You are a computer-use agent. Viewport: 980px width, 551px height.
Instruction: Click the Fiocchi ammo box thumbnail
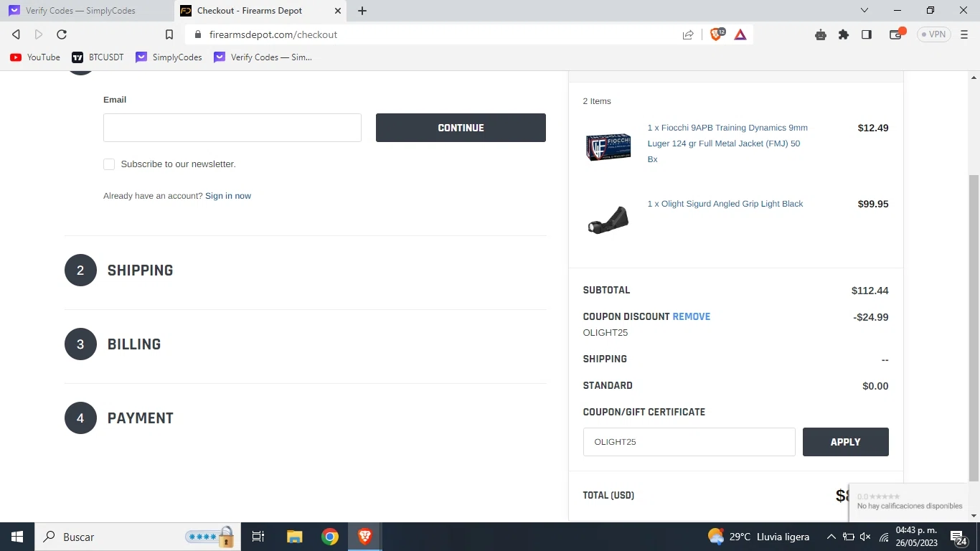click(x=608, y=146)
